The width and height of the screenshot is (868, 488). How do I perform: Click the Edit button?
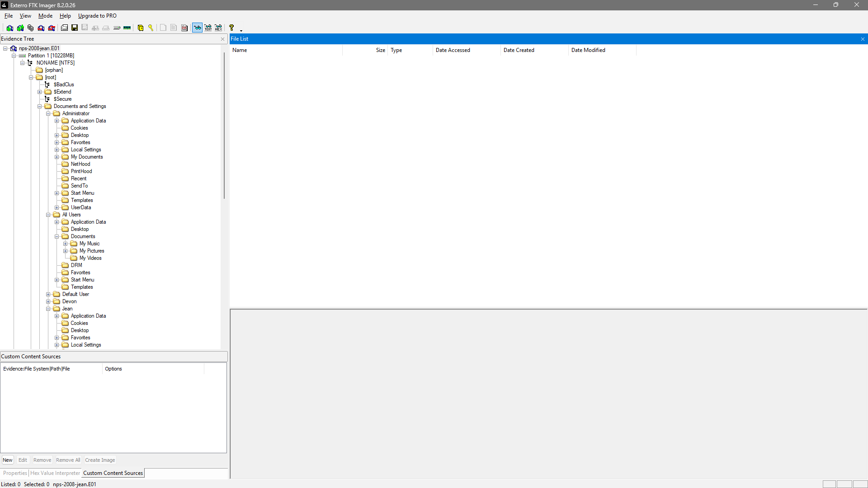click(x=23, y=460)
